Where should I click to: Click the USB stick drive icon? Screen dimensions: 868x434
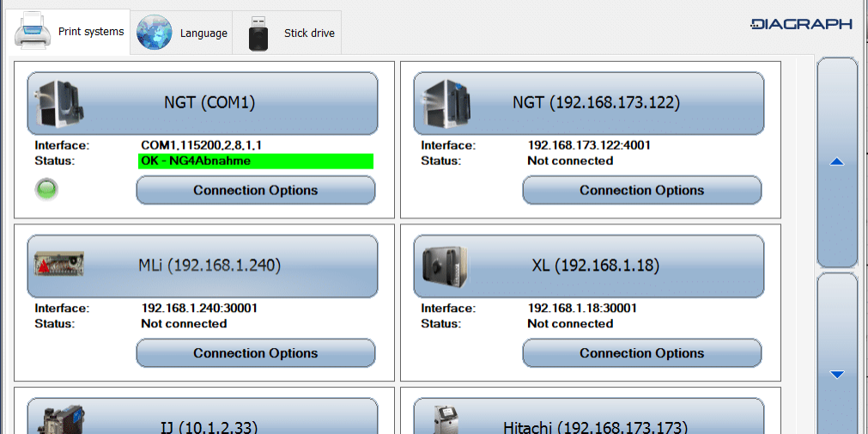pos(258,34)
